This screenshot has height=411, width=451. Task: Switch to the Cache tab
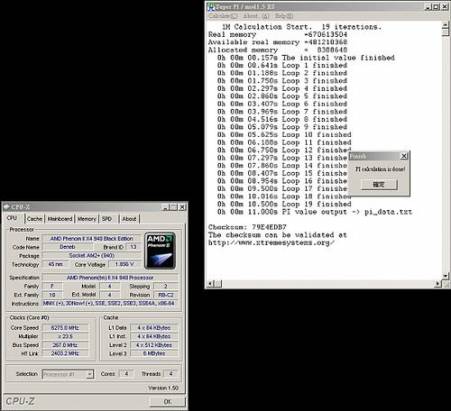tap(34, 219)
